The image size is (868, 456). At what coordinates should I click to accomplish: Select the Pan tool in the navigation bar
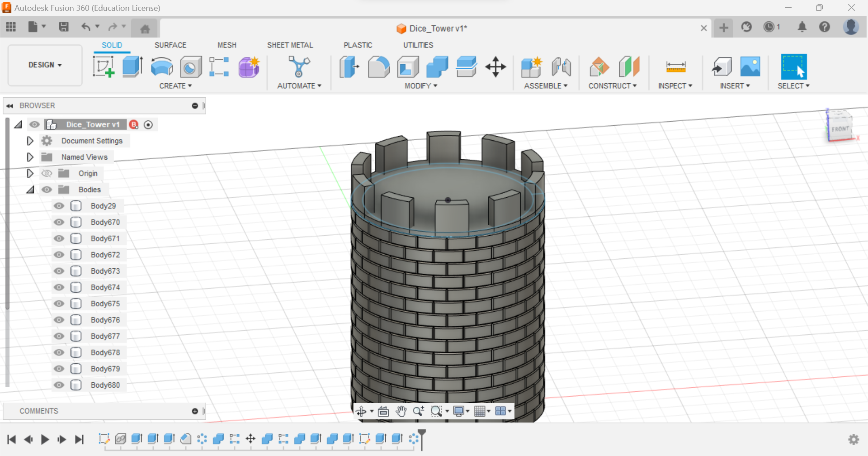[x=401, y=411]
